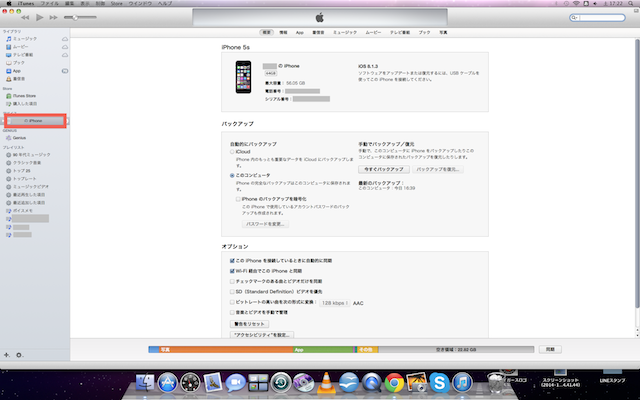This screenshot has width=640, height=400.
Task: Click the cloud icon beside ミュージック
Action: [65, 39]
